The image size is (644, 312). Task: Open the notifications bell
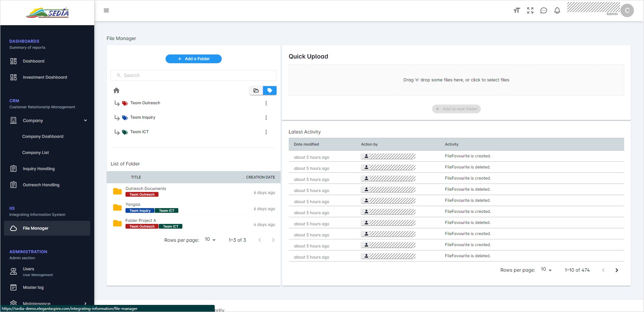coord(557,10)
